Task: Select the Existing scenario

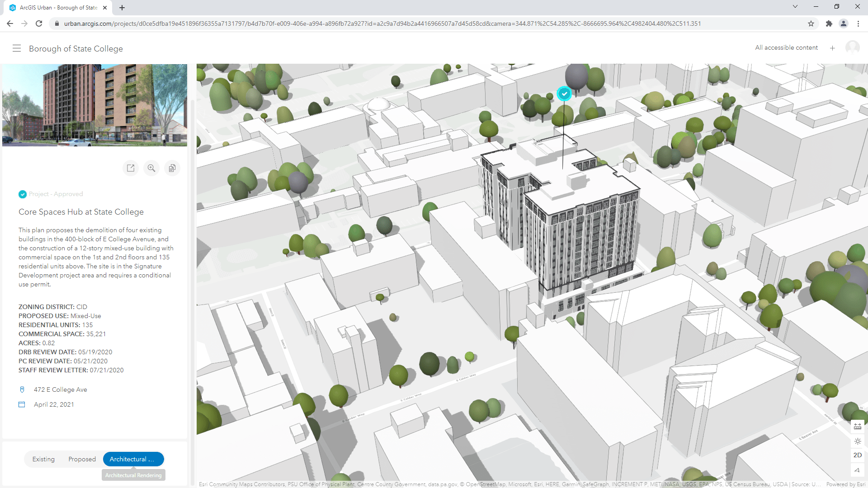Action: pos(43,459)
